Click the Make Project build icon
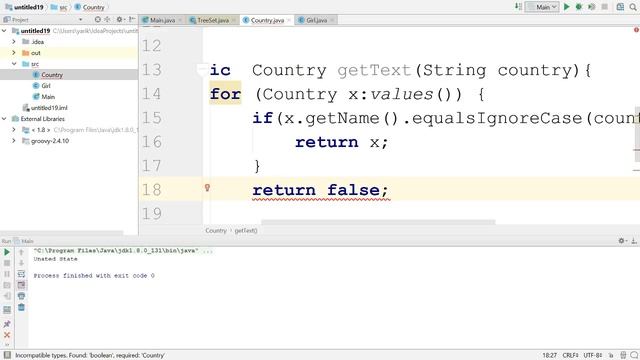The height and width of the screenshot is (360, 640). [518, 7]
